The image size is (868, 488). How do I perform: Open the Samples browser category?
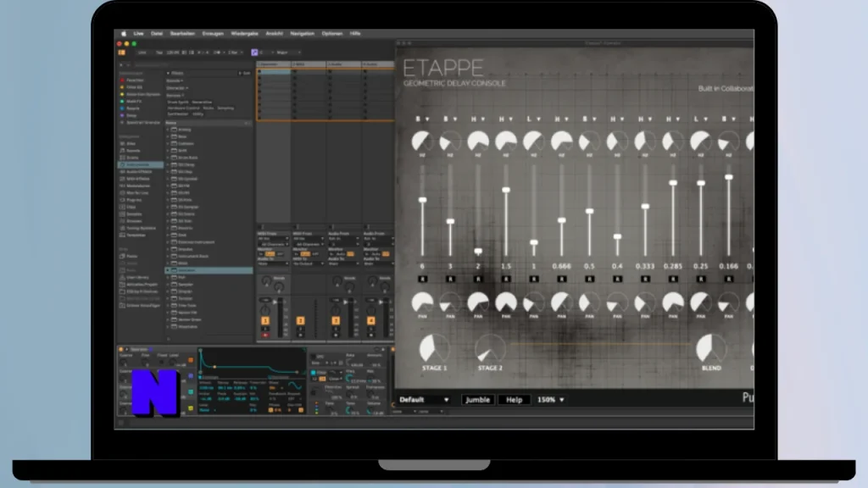click(134, 214)
